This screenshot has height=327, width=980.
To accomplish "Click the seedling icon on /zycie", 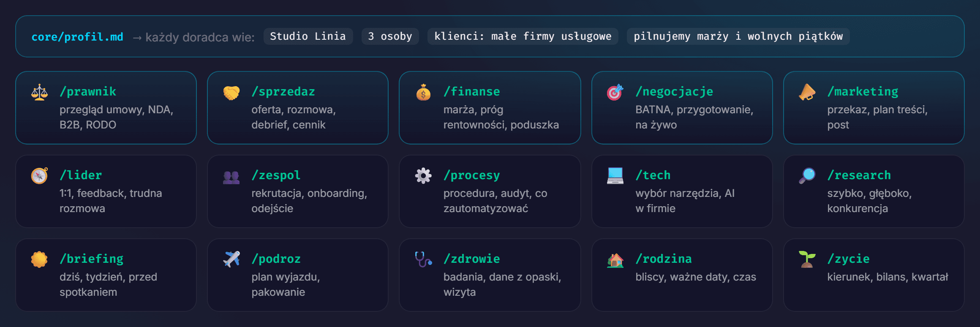I will coord(807,259).
